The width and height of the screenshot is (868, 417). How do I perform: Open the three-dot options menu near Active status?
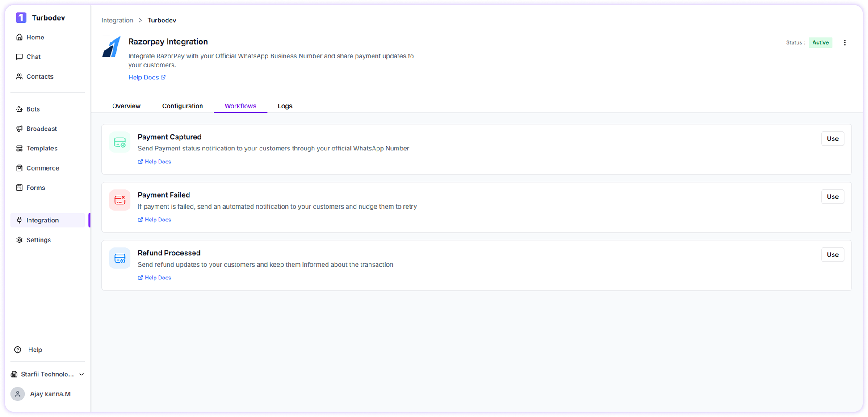845,42
